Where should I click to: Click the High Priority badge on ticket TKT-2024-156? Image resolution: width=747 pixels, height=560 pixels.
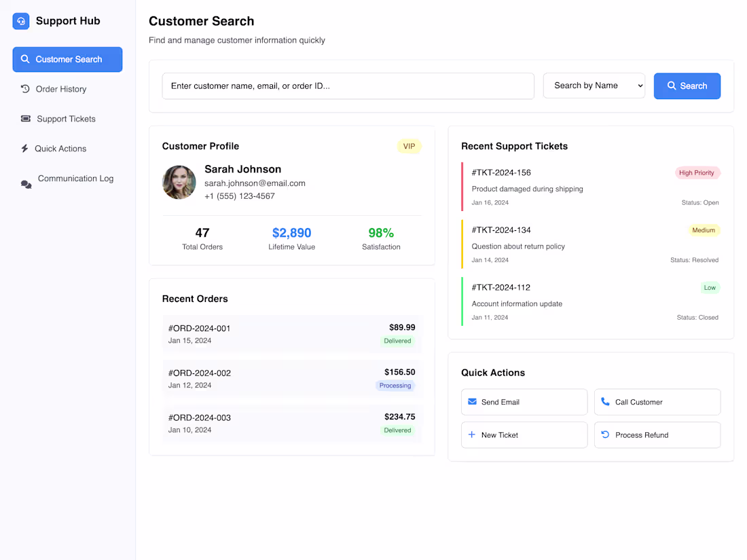[697, 172]
